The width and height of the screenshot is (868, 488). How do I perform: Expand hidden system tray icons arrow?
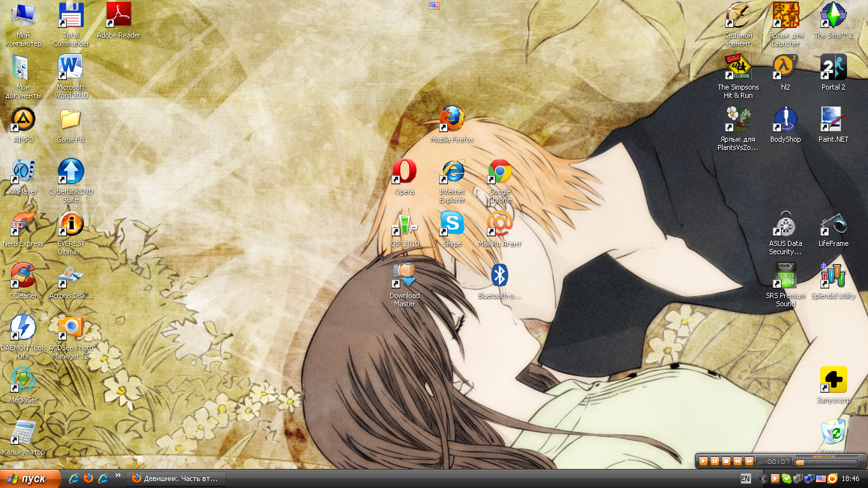pyautogui.click(x=764, y=478)
